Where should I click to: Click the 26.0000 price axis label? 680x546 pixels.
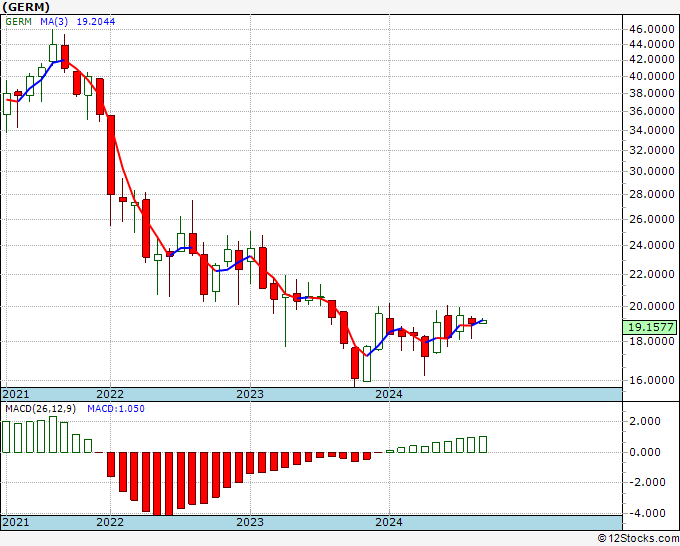pos(651,219)
